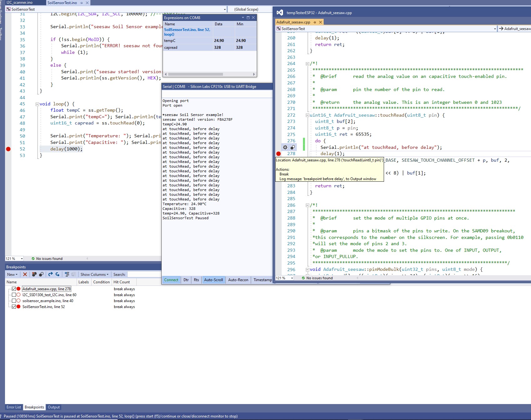Click green check icon in left No issues found

[x=33, y=259]
